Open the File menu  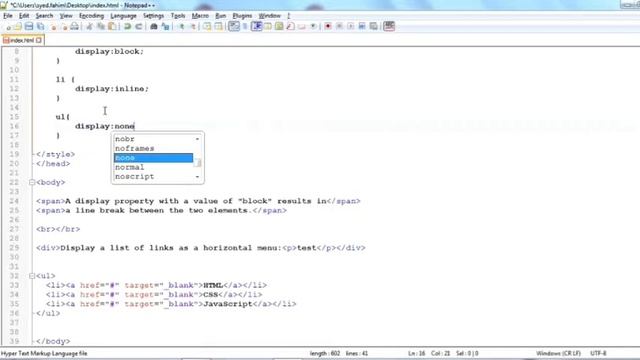pyautogui.click(x=8, y=16)
